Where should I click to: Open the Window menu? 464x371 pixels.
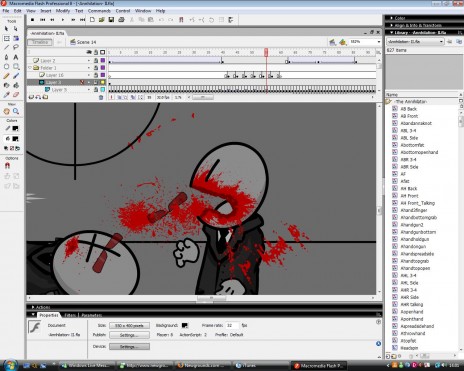143,11
